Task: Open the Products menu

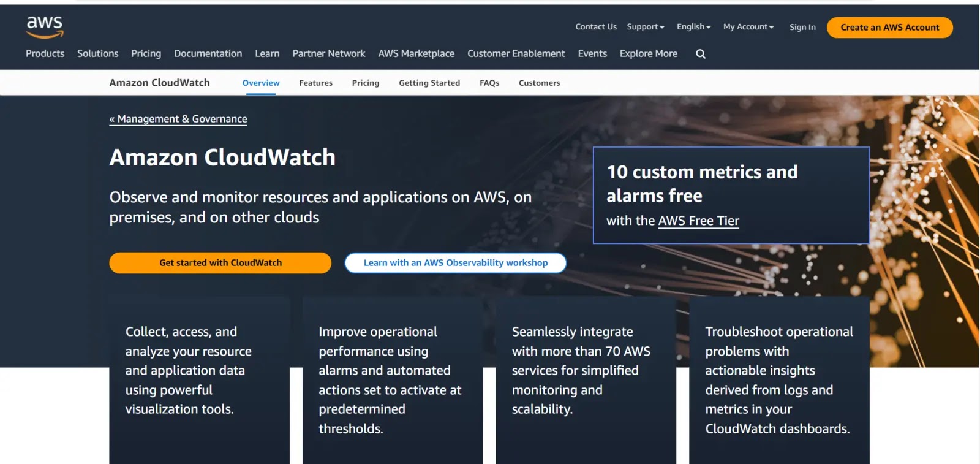Action: coord(45,53)
